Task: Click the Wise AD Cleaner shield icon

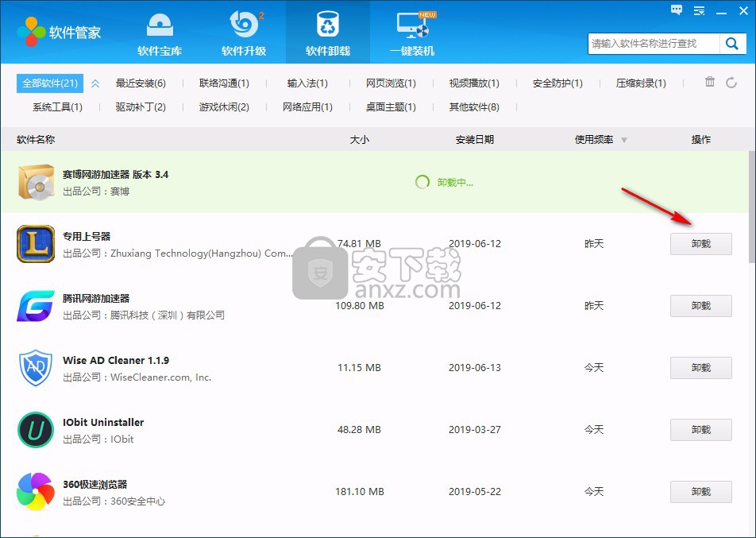Action: pyautogui.click(x=36, y=368)
